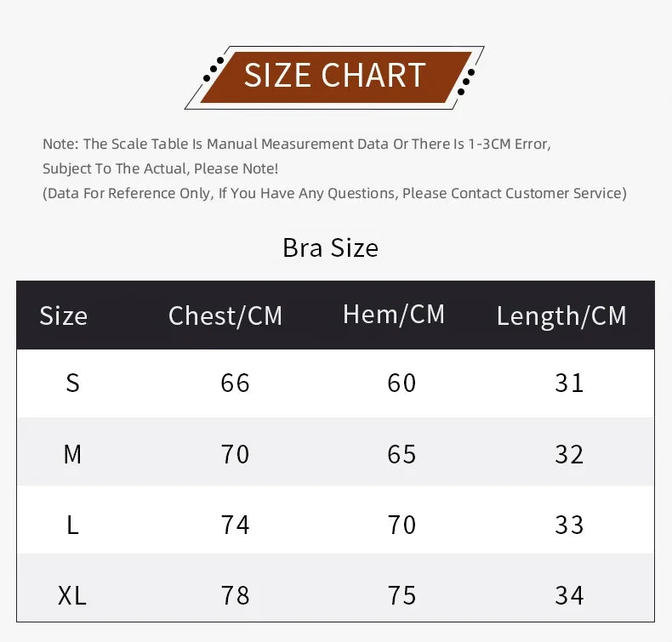
Task: Click the hem value 60 for size S
Action: (x=401, y=383)
